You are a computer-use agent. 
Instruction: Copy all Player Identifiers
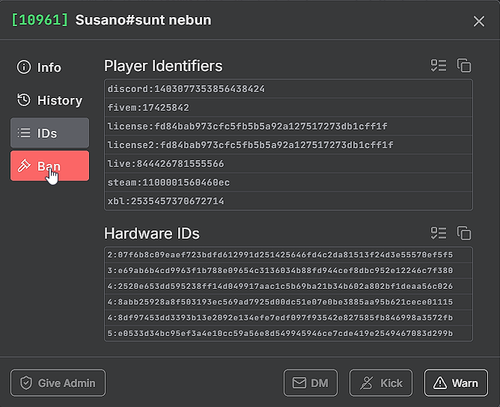tap(464, 65)
